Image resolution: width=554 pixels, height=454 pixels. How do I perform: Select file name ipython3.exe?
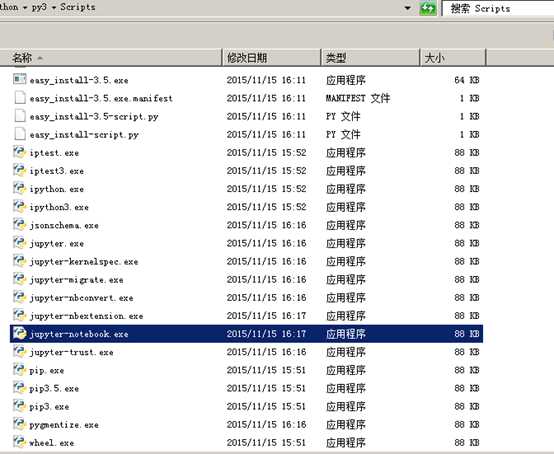59,207
